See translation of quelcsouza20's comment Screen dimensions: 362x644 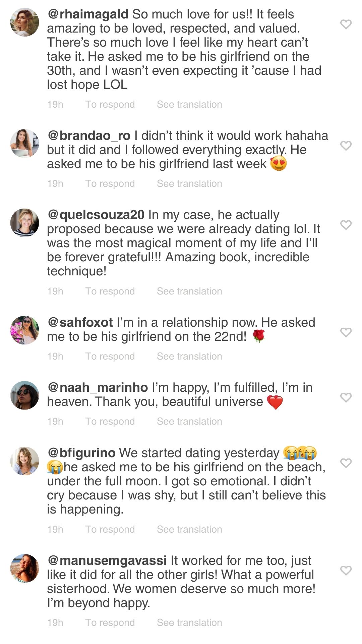pos(189,291)
